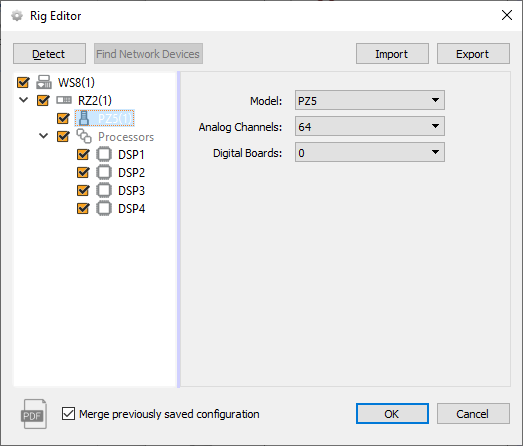Click the Processors group icon

point(84,136)
